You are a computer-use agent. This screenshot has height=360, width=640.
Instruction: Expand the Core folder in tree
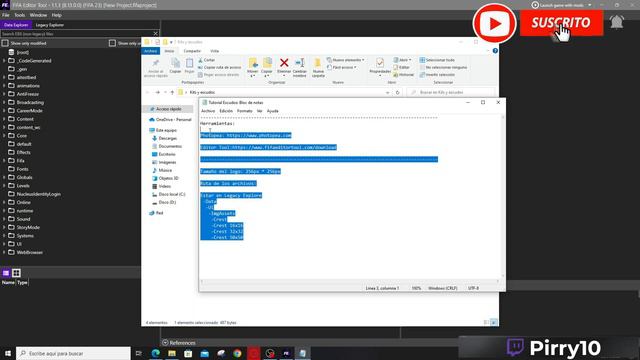coord(4,136)
